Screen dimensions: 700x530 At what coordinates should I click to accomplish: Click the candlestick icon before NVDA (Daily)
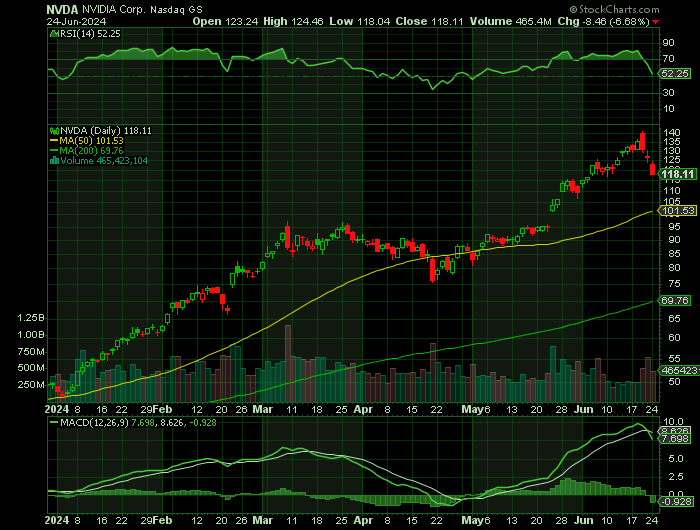54,131
